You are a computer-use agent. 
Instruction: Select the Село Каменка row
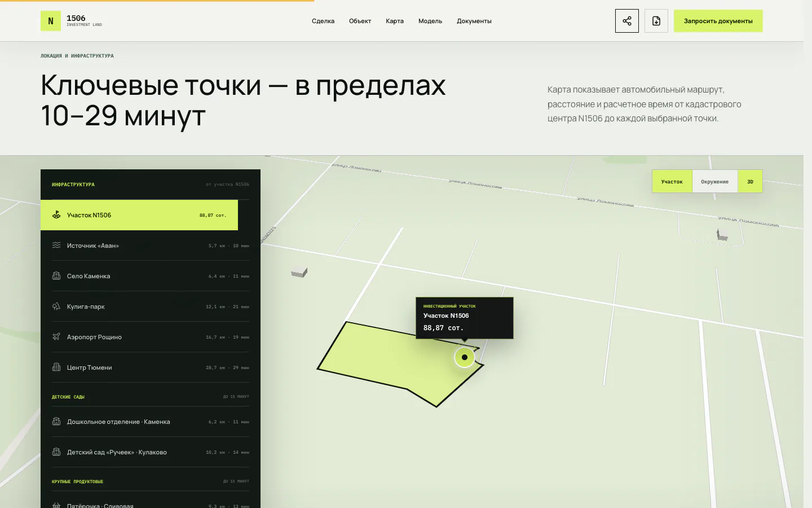[151, 276]
